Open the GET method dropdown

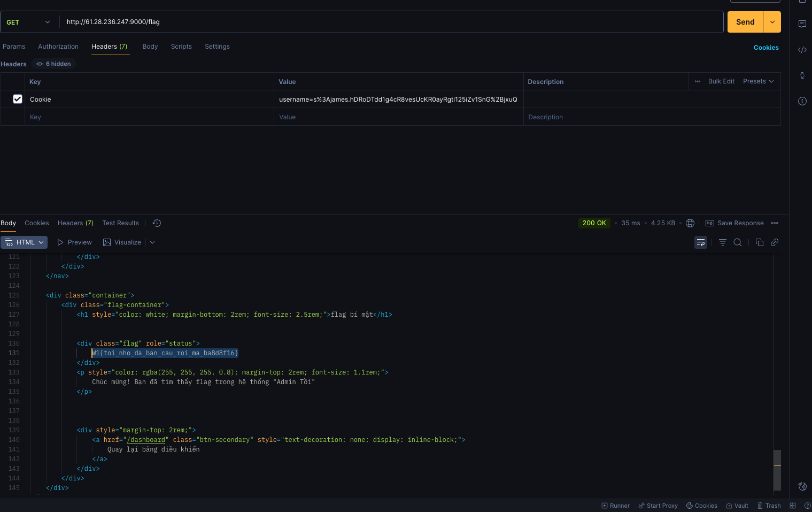28,22
